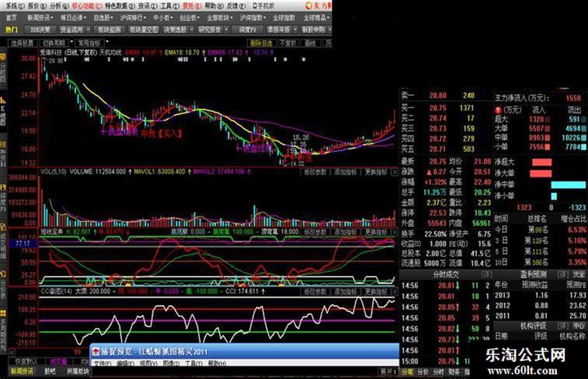Select the 恢复默认 bottom tab

[26, 362]
